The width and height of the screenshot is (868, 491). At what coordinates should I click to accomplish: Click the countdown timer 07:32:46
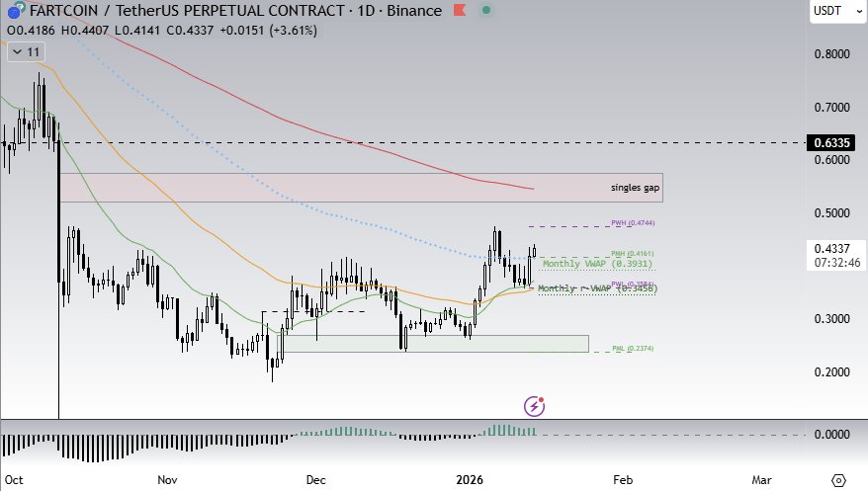click(x=837, y=263)
